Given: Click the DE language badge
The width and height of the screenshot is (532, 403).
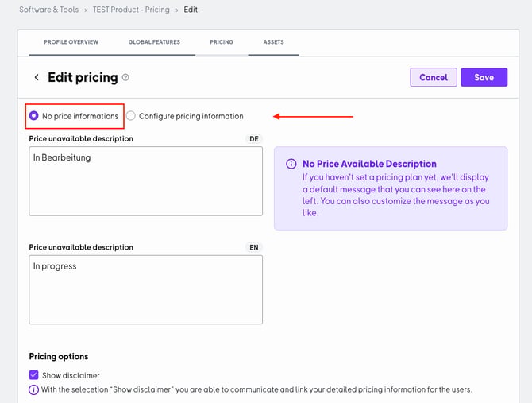Looking at the screenshot, I should tap(254, 139).
